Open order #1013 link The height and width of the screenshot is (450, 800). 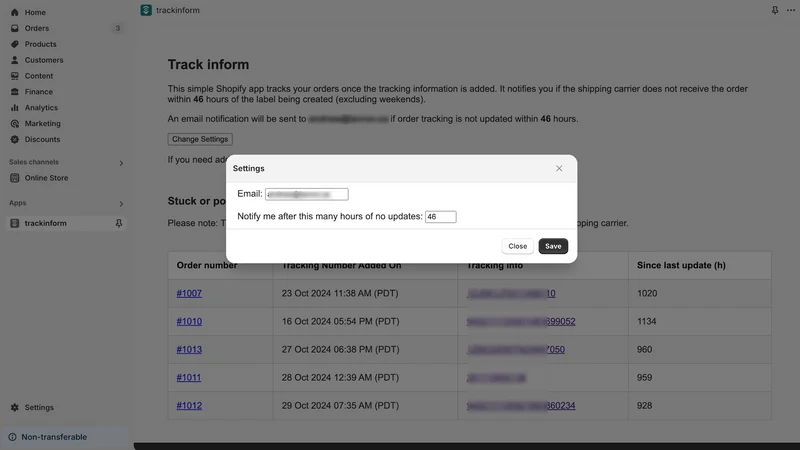pyautogui.click(x=189, y=349)
